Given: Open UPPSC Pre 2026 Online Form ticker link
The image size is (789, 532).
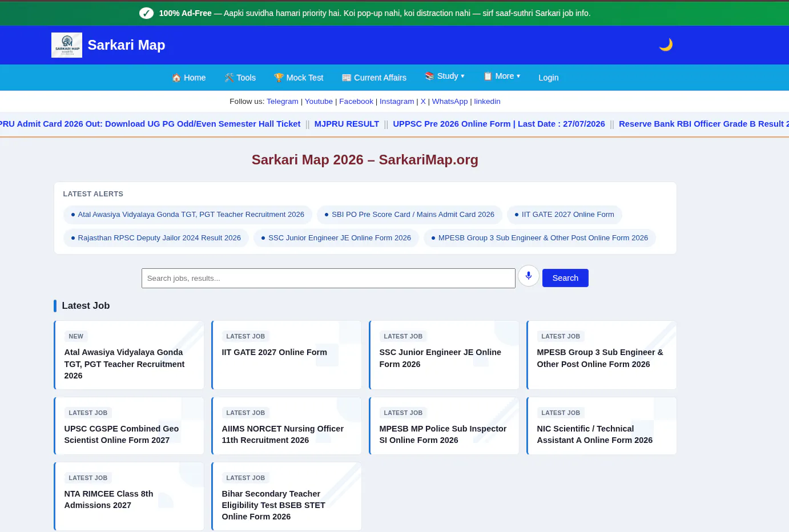Looking at the screenshot, I should point(499,124).
